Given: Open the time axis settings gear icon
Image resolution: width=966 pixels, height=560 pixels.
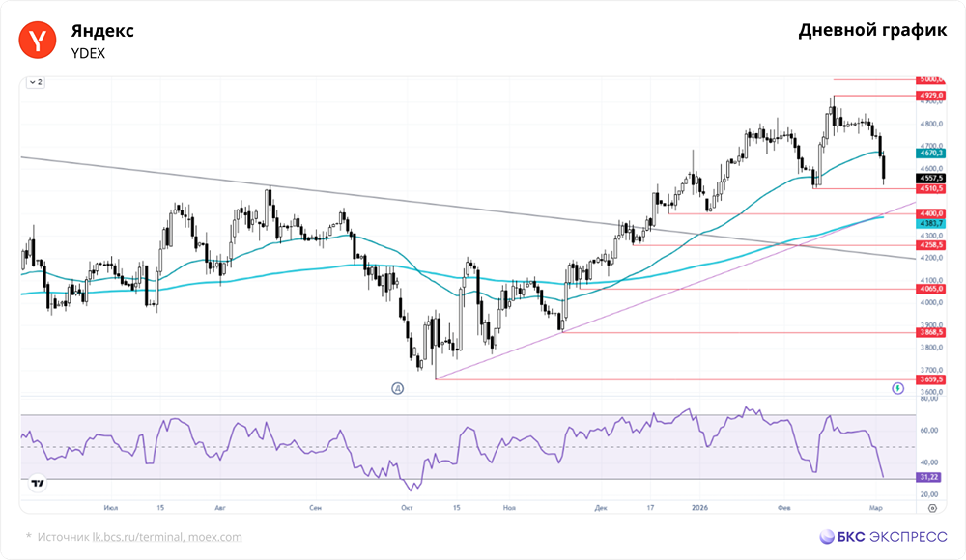Looking at the screenshot, I should pyautogui.click(x=933, y=508).
